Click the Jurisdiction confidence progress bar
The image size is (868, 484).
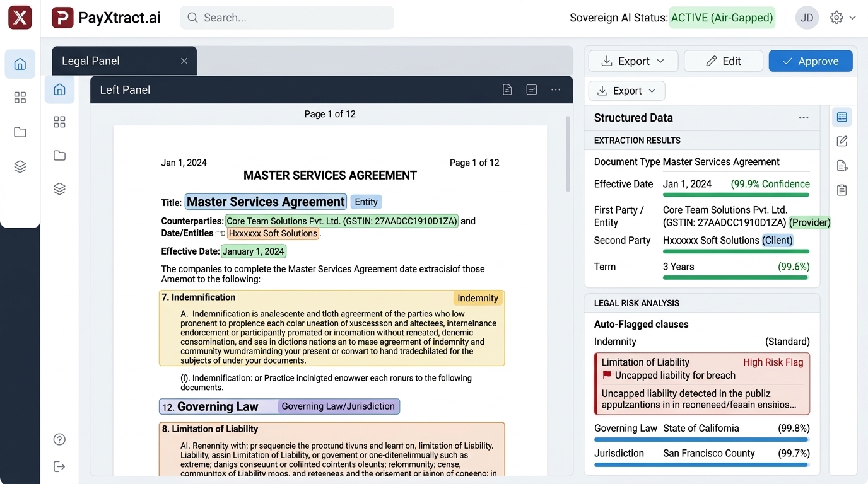[701, 464]
